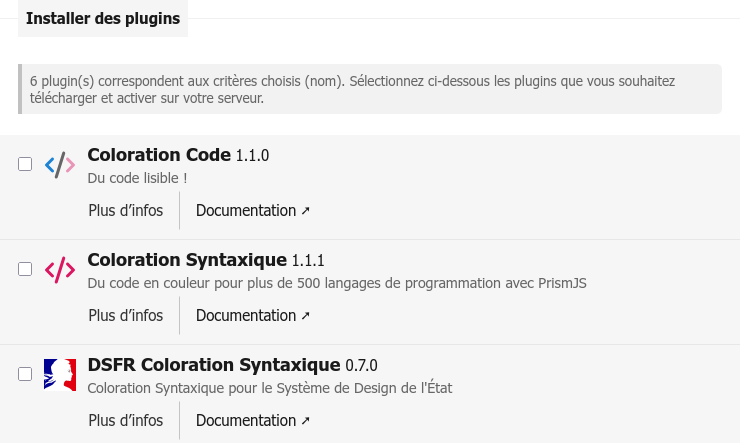Click the '6 plugin(s) correspondent' info message
This screenshot has width=740, height=443.
[370, 89]
